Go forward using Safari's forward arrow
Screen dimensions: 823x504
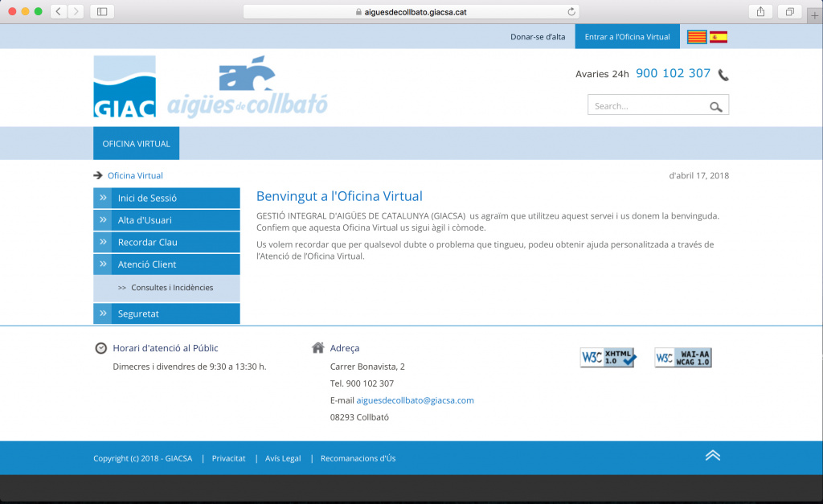pos(76,11)
